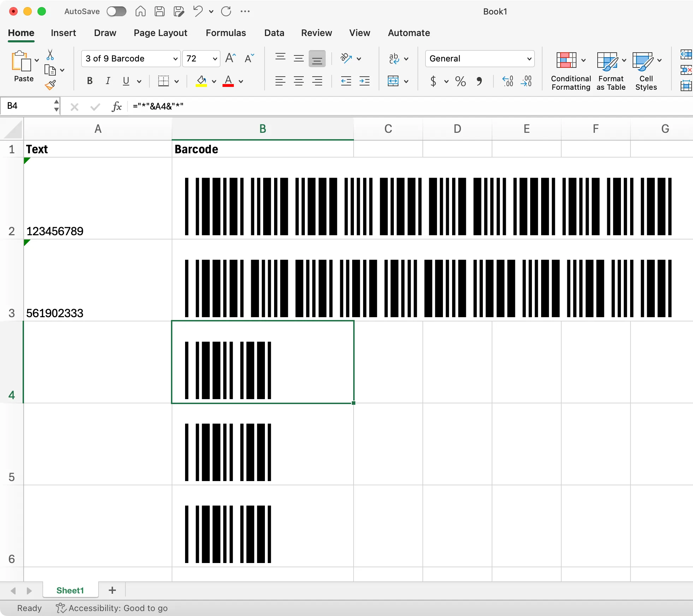Apply italic formatting
Image resolution: width=693 pixels, height=616 pixels.
click(x=108, y=81)
